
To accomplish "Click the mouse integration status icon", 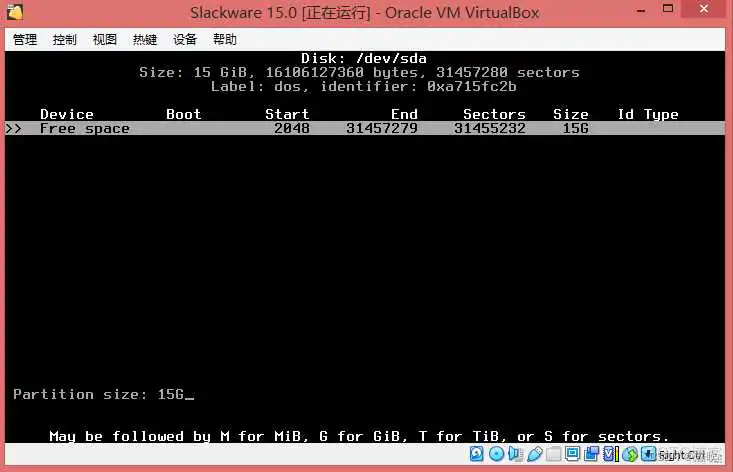I will (630, 454).
